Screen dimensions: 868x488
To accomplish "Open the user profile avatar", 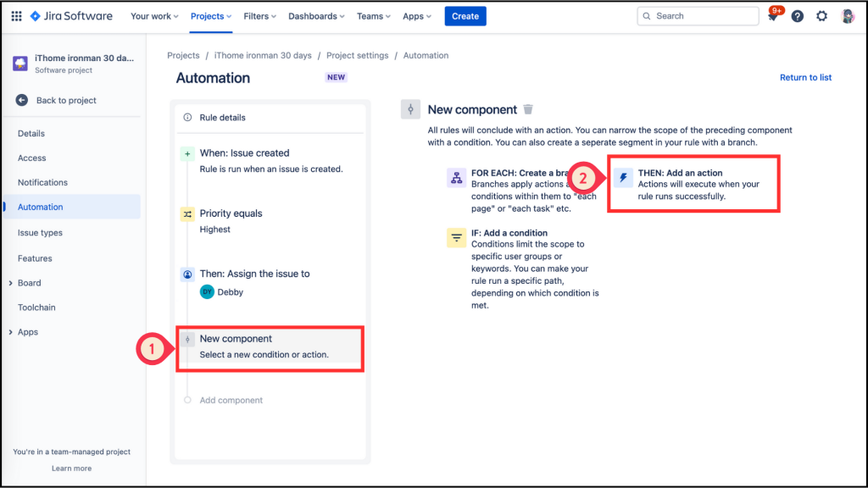I will 848,16.
